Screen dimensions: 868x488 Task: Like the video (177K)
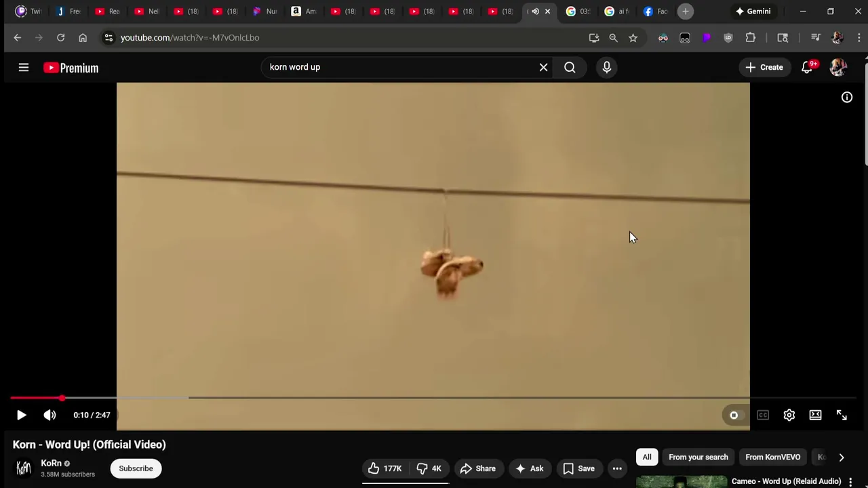pos(384,468)
